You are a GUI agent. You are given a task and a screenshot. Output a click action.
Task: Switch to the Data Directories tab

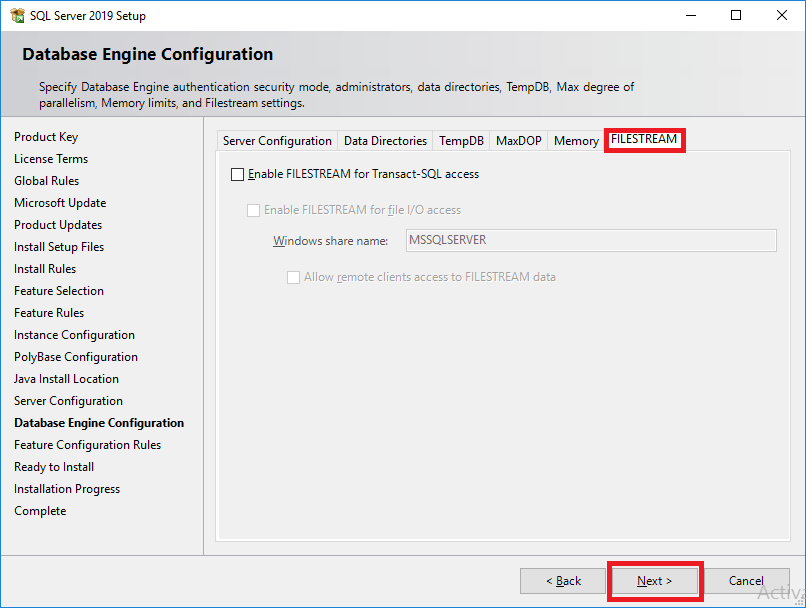tap(385, 140)
